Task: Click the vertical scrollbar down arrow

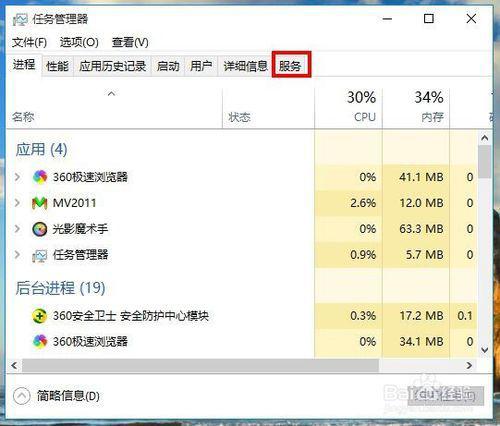Action: (485, 350)
